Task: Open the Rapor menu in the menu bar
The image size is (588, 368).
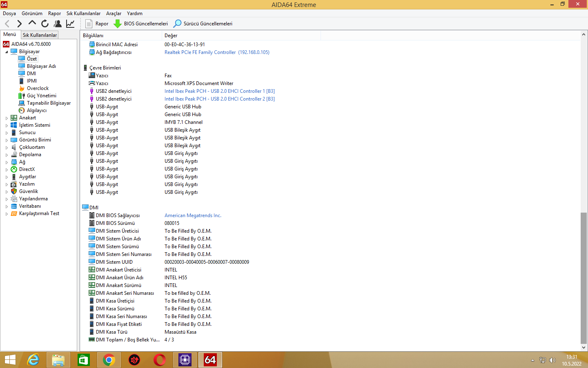Action: pos(54,13)
